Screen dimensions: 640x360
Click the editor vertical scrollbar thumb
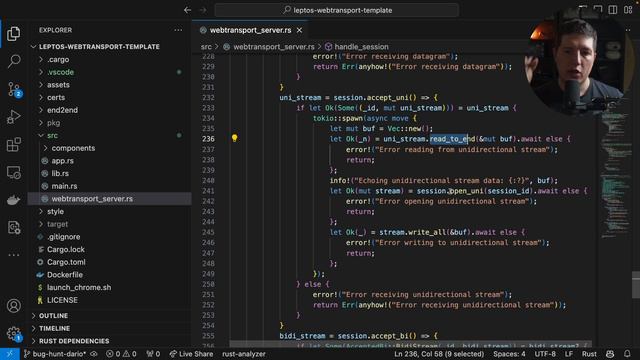pyautogui.click(x=636, y=284)
